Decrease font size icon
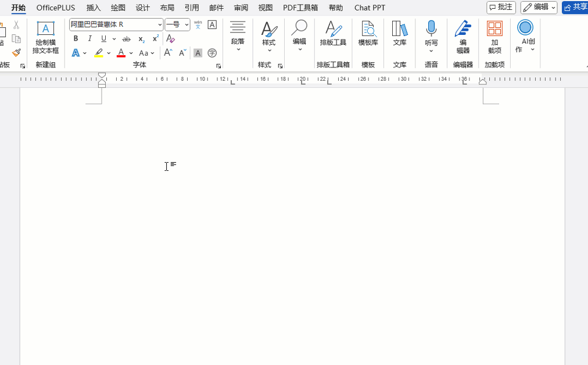 pyautogui.click(x=182, y=52)
